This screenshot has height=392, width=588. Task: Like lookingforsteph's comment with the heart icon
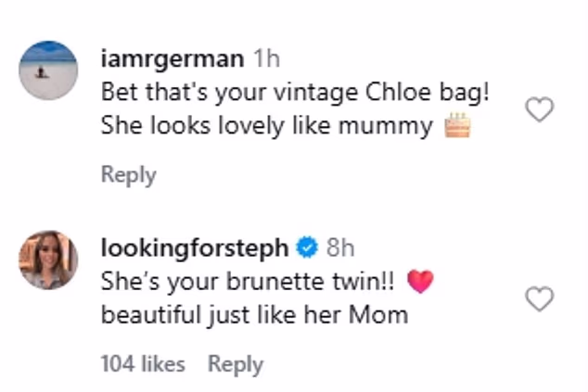tap(539, 299)
